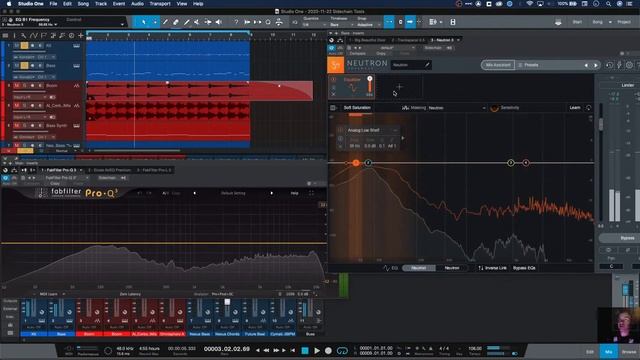The image size is (640, 360).
Task: Click the Neutron logo icon
Action: click(x=336, y=65)
